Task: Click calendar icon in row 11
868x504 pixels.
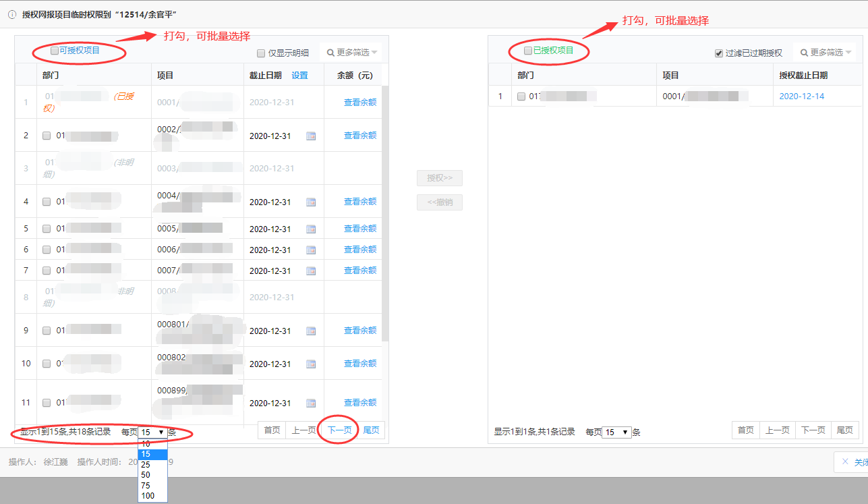Action: 311,403
